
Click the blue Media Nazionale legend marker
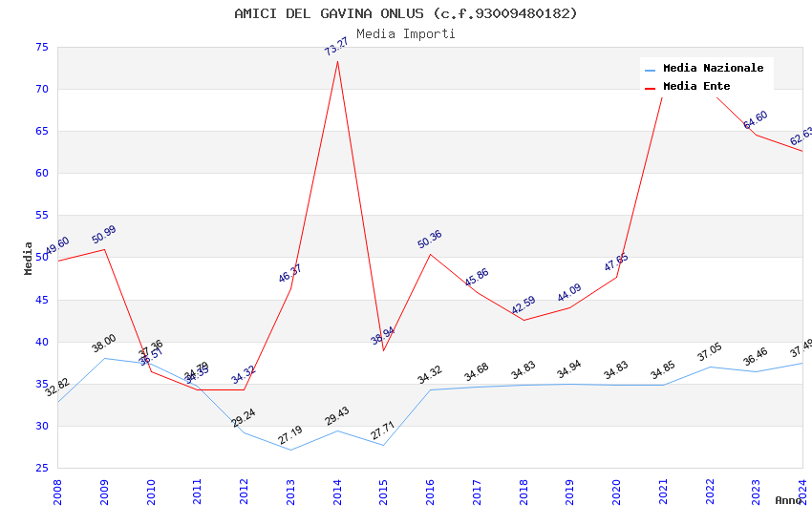pyautogui.click(x=651, y=70)
